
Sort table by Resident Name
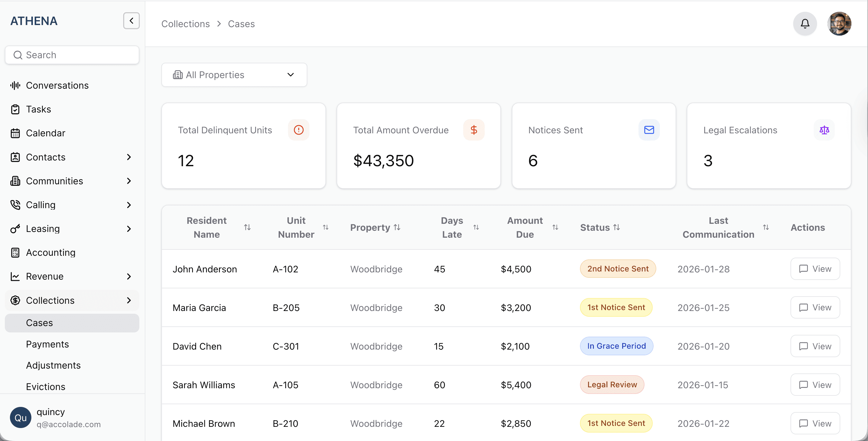coord(247,227)
